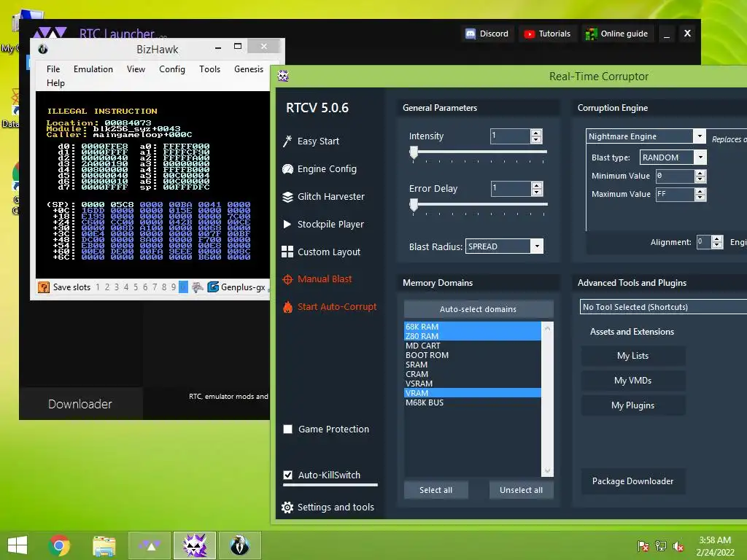
Task: Click Select all domains button
Action: pos(436,490)
